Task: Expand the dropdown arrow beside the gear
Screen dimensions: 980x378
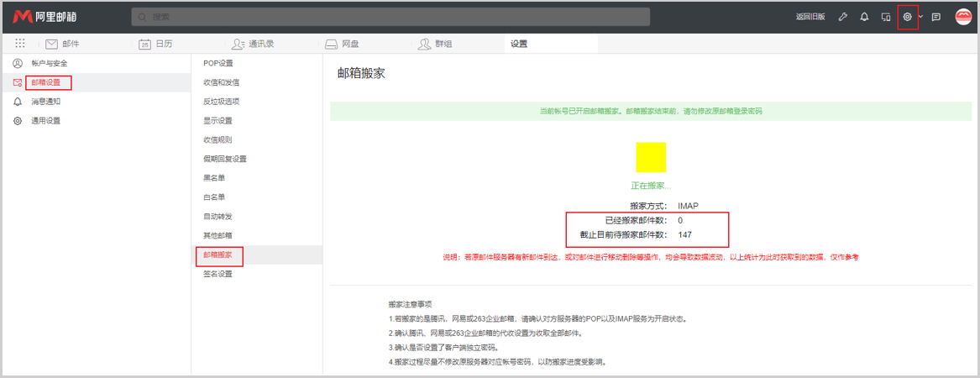Action: pos(921,17)
